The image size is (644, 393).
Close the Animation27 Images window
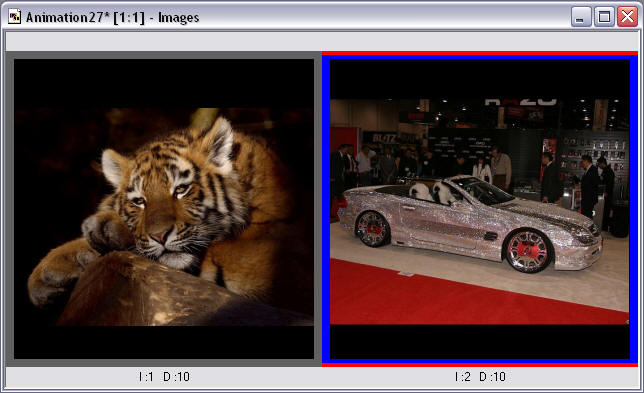click(628, 17)
